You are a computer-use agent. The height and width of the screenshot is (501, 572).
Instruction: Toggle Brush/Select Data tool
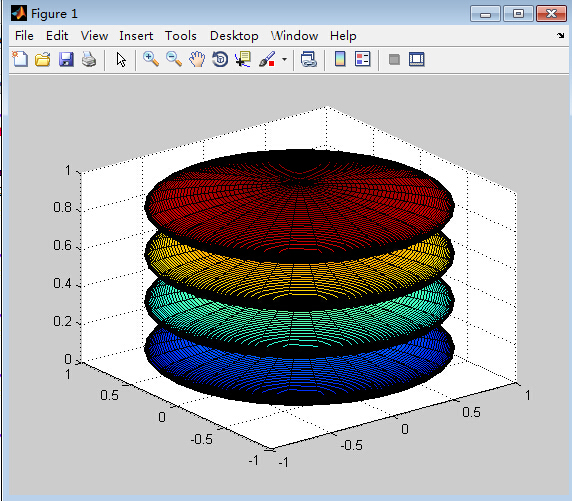[x=267, y=59]
